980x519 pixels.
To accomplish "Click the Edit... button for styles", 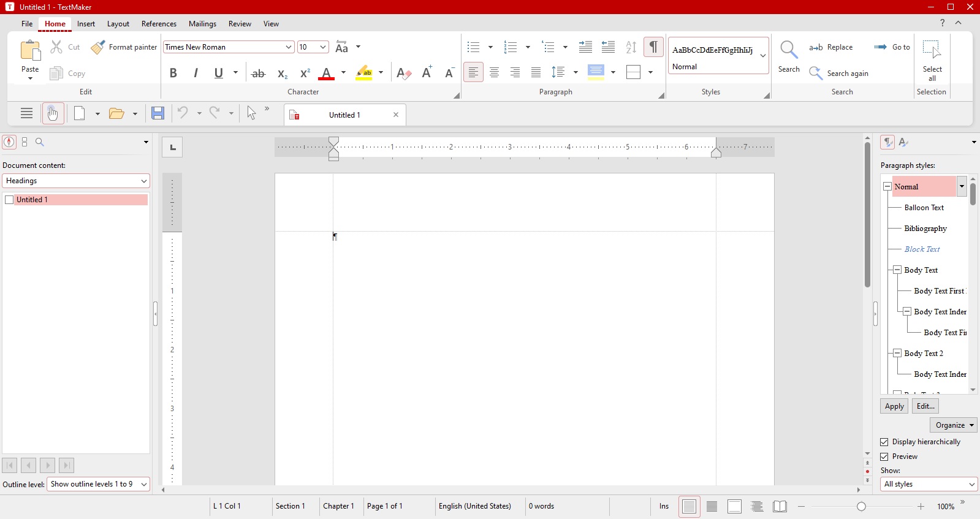I will tap(925, 406).
